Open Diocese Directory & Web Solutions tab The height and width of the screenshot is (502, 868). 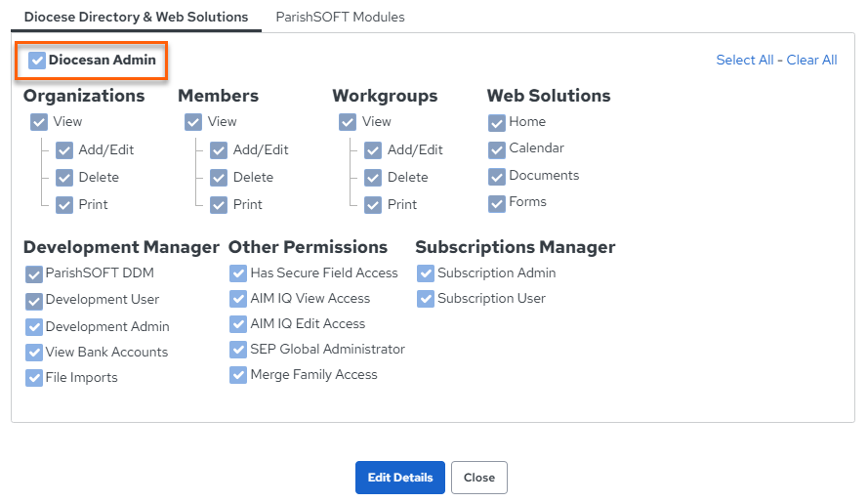(136, 18)
